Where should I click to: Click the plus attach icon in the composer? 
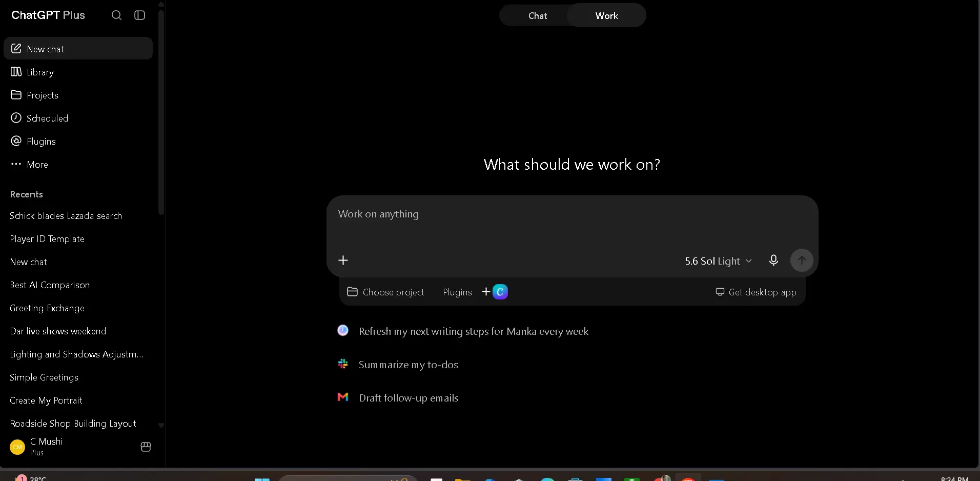click(x=343, y=260)
